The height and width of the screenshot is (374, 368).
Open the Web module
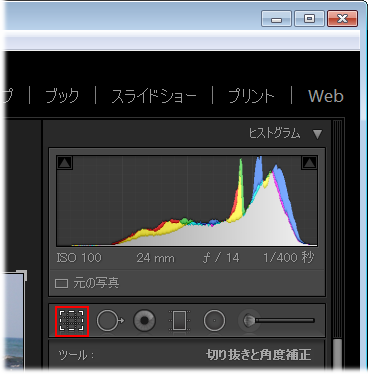coord(326,96)
